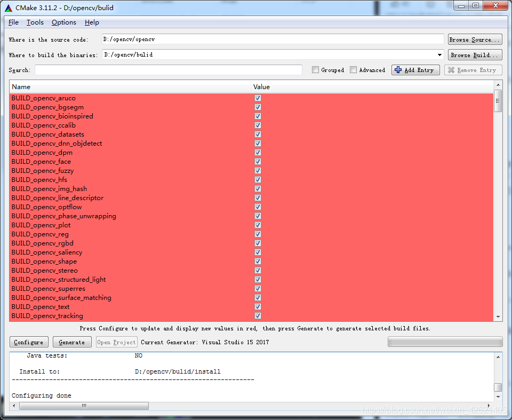512x420 pixels.
Task: Open the Help menu
Action: click(92, 22)
